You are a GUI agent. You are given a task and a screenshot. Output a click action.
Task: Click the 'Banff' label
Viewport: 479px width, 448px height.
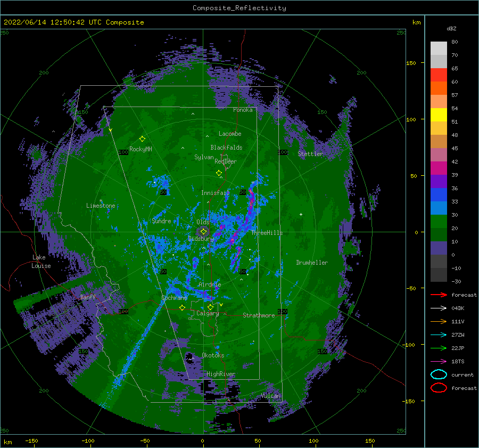tap(88, 297)
